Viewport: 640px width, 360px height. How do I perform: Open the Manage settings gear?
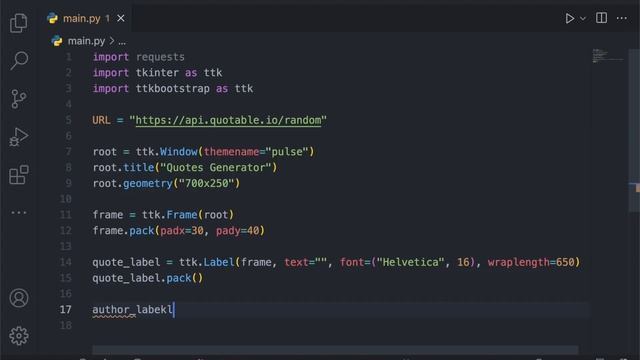[19, 336]
